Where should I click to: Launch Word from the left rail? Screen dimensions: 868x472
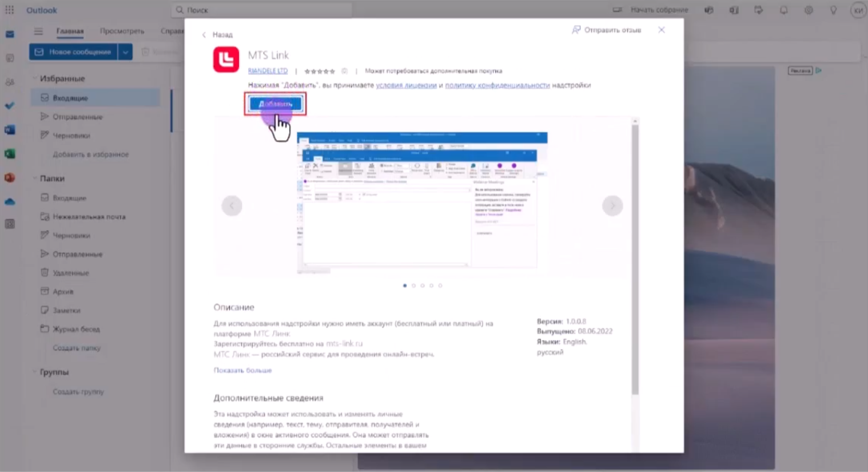[10, 130]
